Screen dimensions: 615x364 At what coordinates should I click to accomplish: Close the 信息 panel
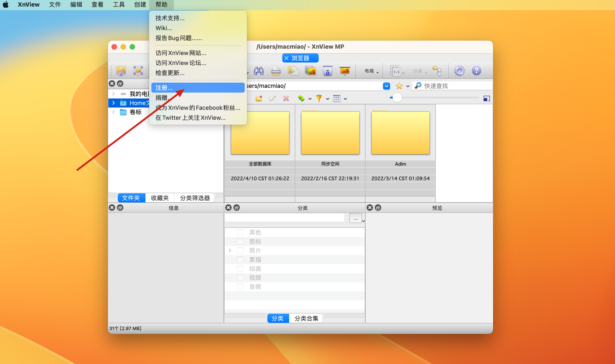[x=112, y=208]
